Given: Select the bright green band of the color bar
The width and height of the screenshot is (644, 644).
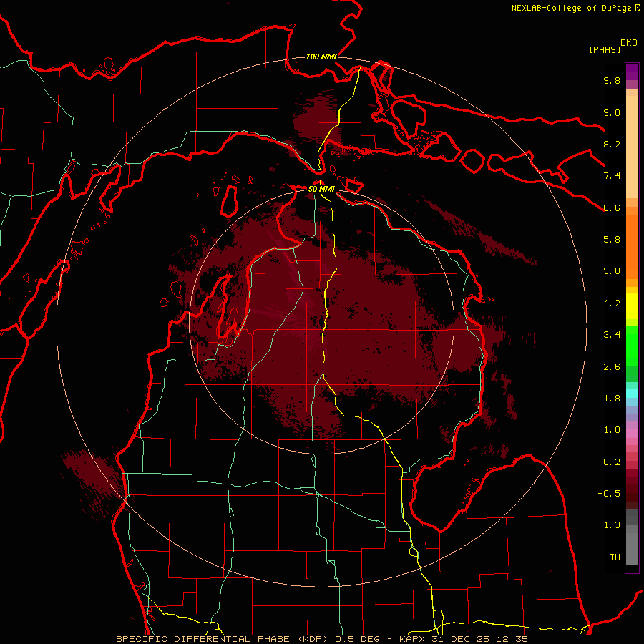Looking at the screenshot, I should click(x=632, y=345).
